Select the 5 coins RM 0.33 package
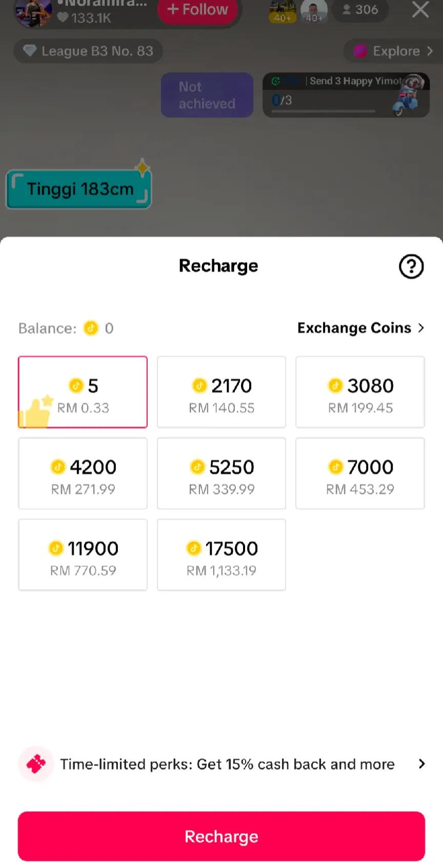Screen dimensions: 443x868 [x=83, y=392]
